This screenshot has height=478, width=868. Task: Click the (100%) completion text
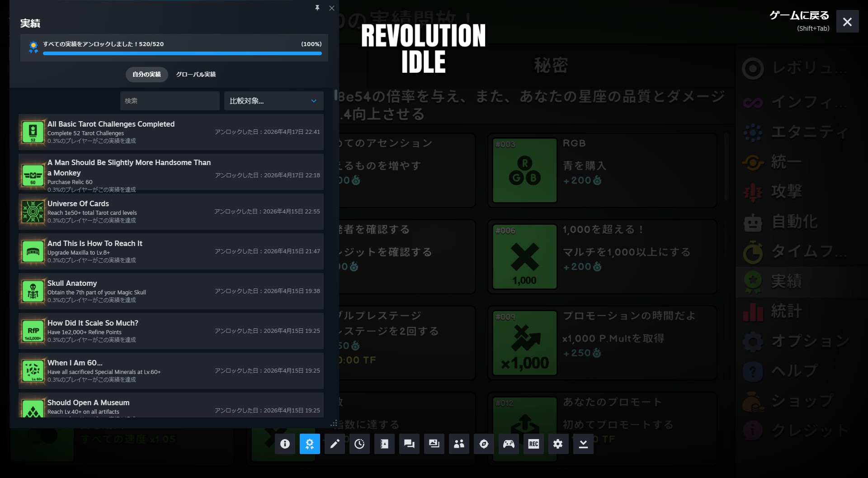(311, 44)
